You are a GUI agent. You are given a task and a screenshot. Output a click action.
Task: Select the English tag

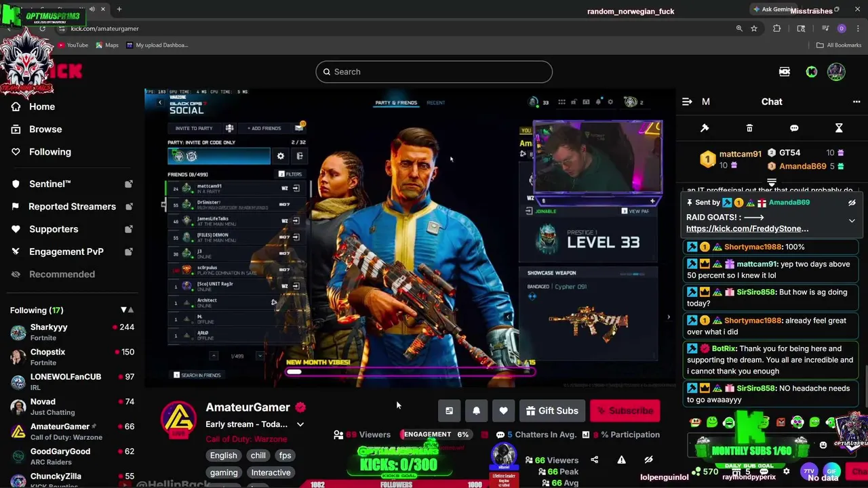pyautogui.click(x=223, y=455)
